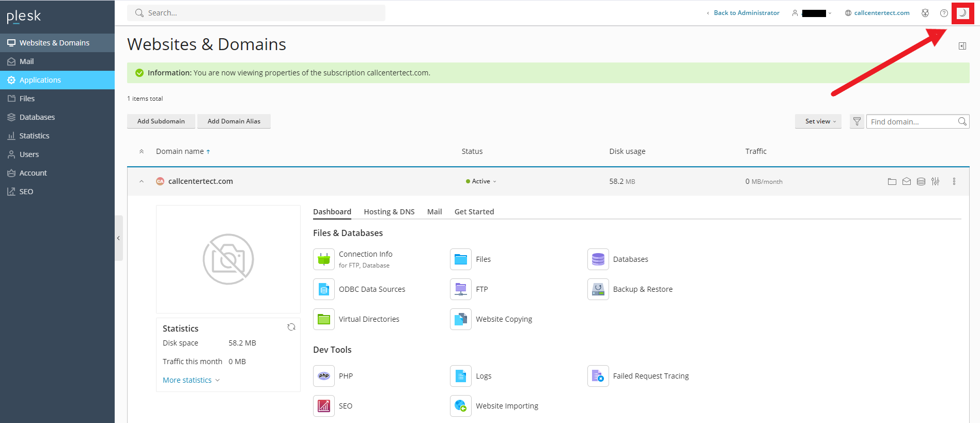Toggle dark mode with moon icon
The width and height of the screenshot is (980, 423).
click(962, 13)
